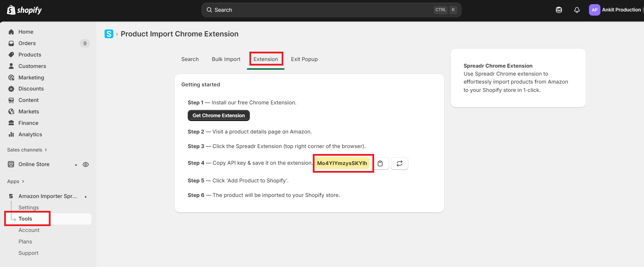Click the Spreadr Chrome Extension heading
Viewport: 644px width, 267px height.
(x=498, y=66)
